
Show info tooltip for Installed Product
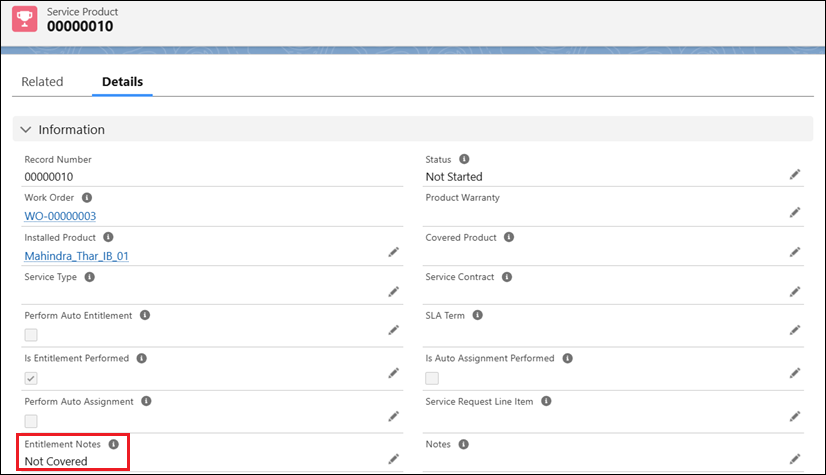(x=108, y=237)
